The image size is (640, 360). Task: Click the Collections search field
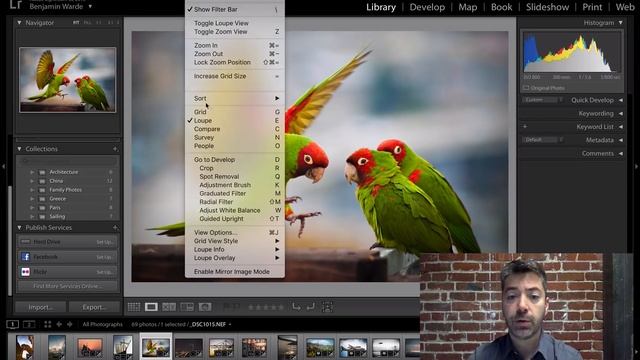click(67, 161)
